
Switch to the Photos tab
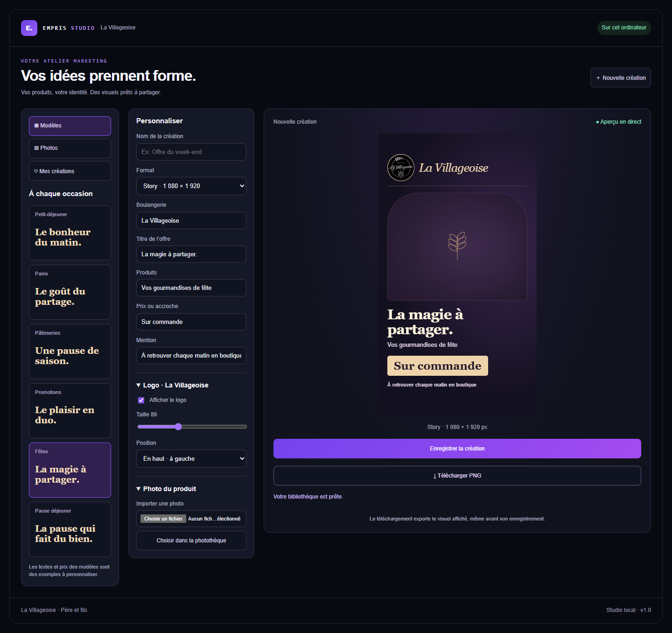[x=70, y=148]
